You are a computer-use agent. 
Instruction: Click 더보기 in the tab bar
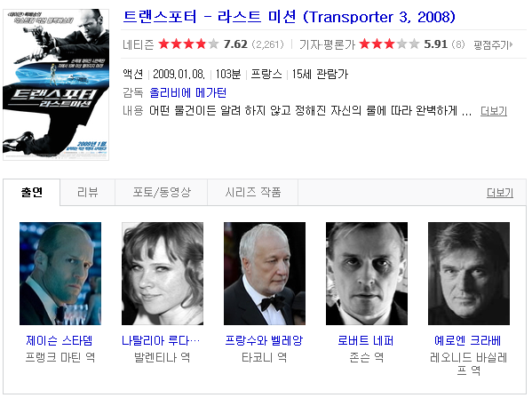pos(500,193)
